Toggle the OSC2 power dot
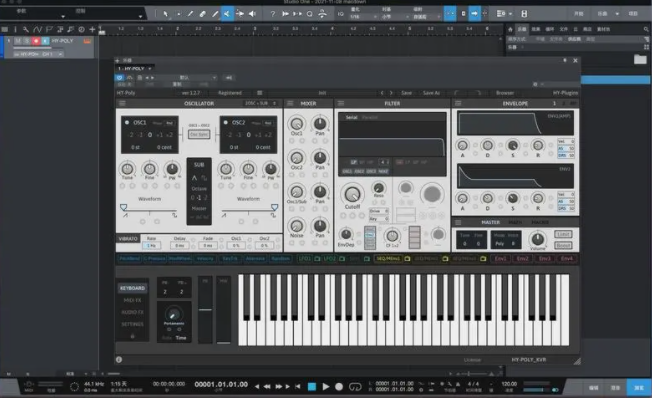Screen dimensions: 652x398 tap(225, 123)
